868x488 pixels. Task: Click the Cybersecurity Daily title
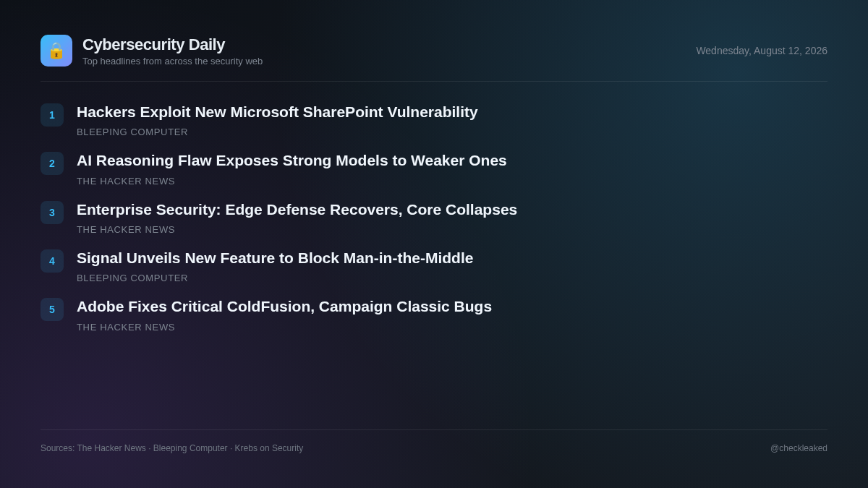(x=153, y=45)
